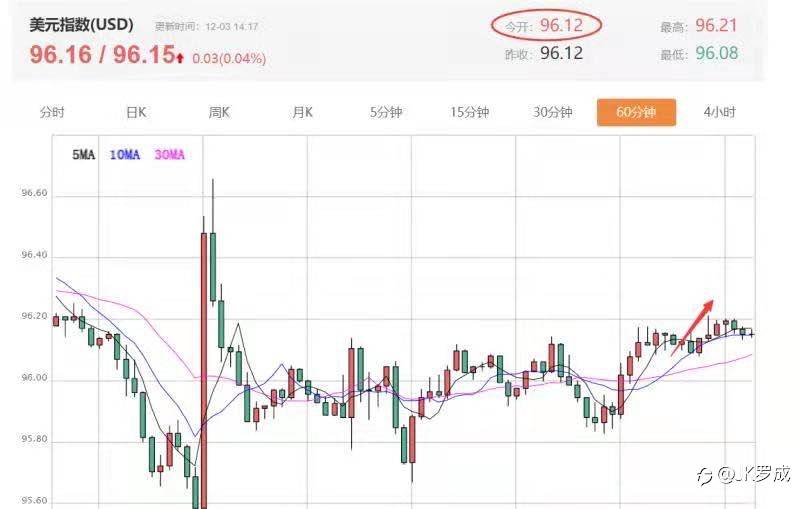Viewport: 800px width, 509px height.
Task: Switch to the 分时 chart tab
Action: (52, 112)
